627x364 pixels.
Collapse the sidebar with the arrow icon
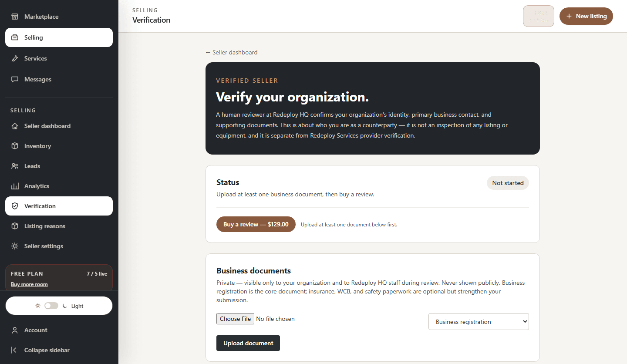coord(15,350)
